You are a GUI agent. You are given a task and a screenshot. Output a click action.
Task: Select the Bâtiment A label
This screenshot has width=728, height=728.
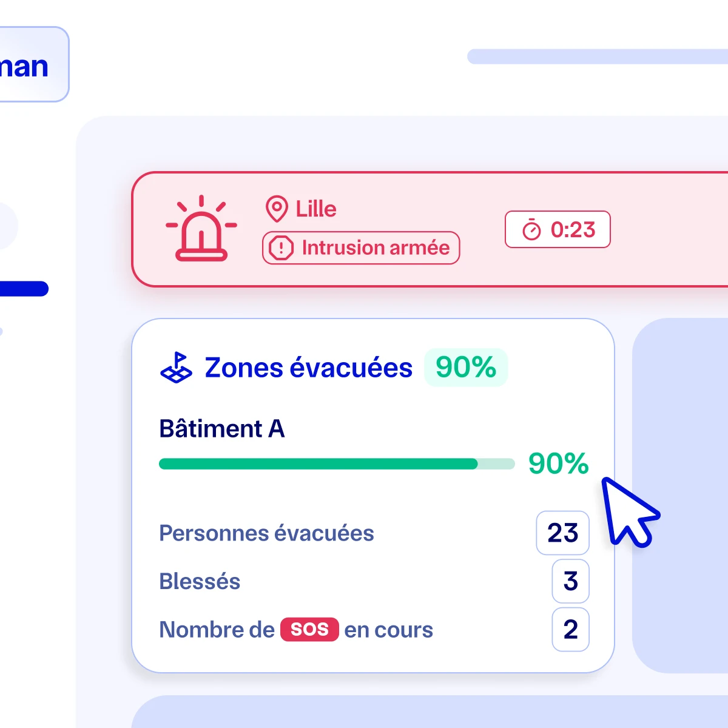(x=222, y=429)
